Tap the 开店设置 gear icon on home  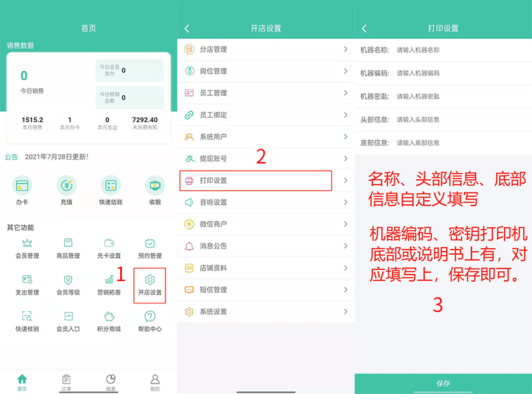coord(149,280)
